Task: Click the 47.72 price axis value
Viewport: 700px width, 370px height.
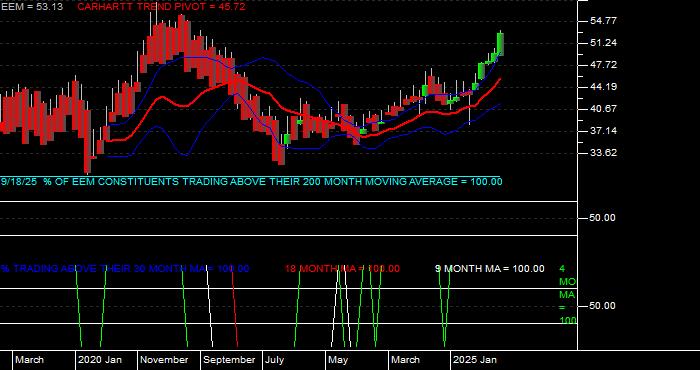Action: pyautogui.click(x=603, y=65)
